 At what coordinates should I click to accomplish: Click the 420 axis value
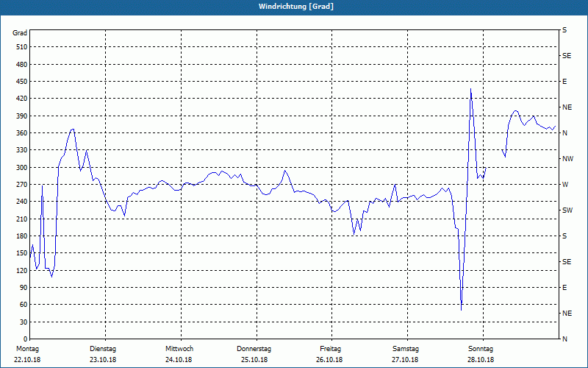[x=21, y=99]
